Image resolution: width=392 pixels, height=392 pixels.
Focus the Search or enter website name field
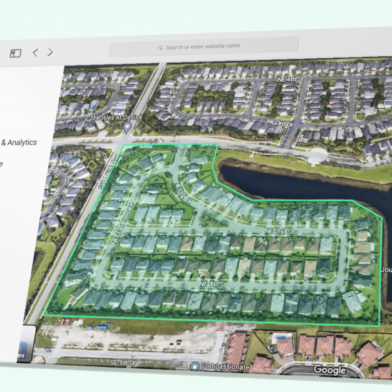click(x=204, y=46)
